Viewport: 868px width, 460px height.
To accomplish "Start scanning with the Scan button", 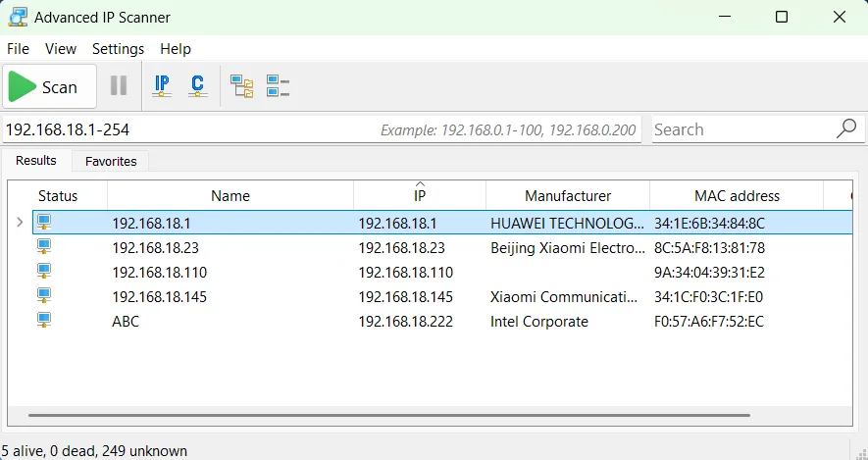I will 49,86.
